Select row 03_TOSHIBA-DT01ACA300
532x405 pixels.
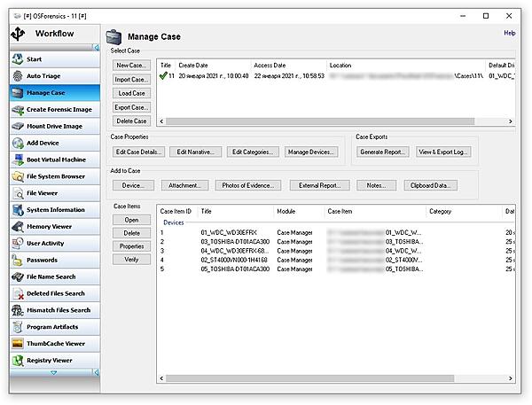click(336, 242)
